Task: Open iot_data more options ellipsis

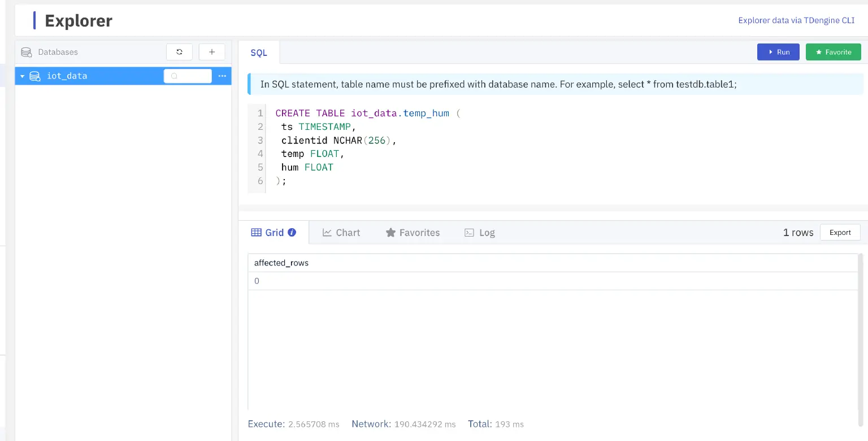Action: (222, 76)
